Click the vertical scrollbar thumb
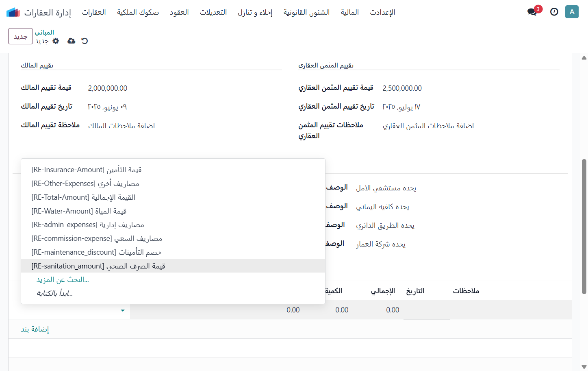Screen dimensions: 588x371 tap(584, 226)
